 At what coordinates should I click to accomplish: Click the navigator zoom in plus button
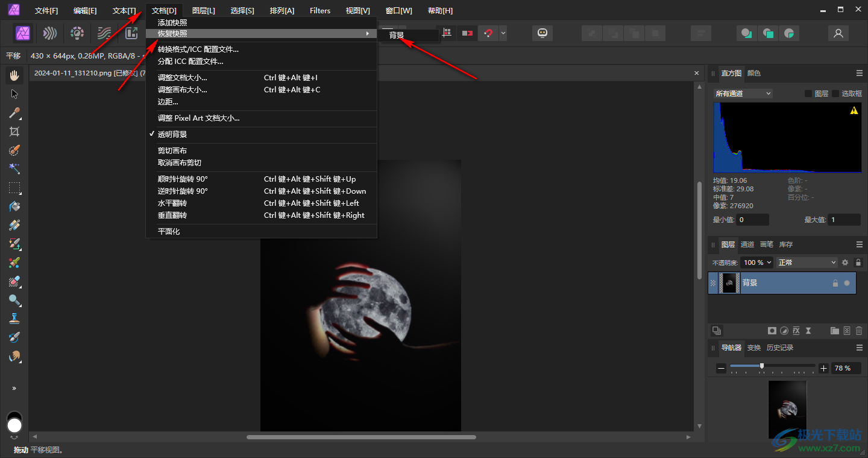click(823, 368)
